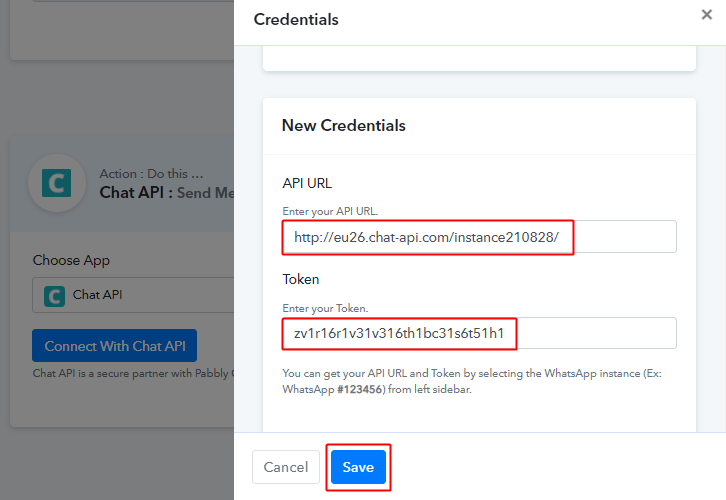Close the Credentials dialog with the X
This screenshot has width=726, height=500.
pyautogui.click(x=707, y=15)
